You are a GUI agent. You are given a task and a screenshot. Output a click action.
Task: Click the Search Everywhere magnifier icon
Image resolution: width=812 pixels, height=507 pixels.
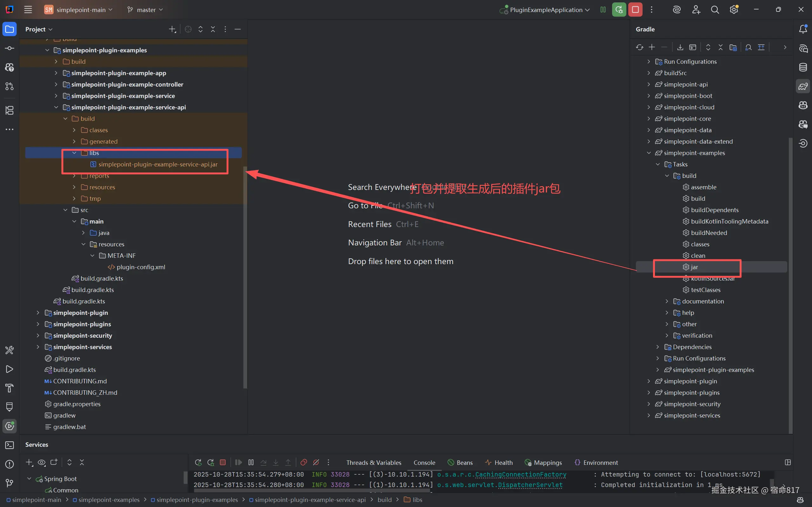pyautogui.click(x=715, y=10)
